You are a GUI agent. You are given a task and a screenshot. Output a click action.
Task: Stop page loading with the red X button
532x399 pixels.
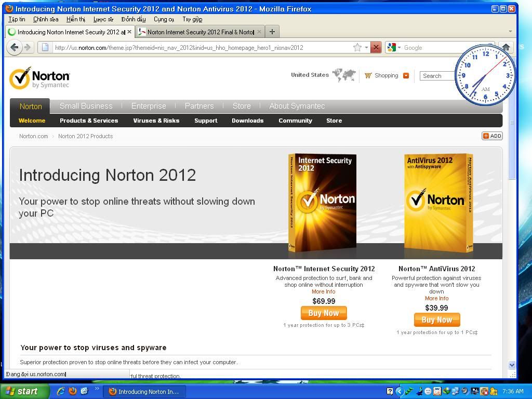[376, 47]
